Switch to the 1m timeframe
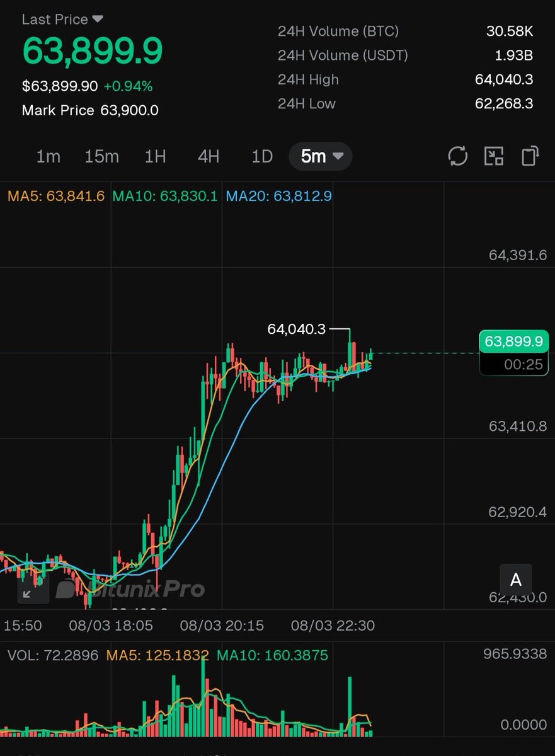The image size is (555, 756). click(x=48, y=156)
